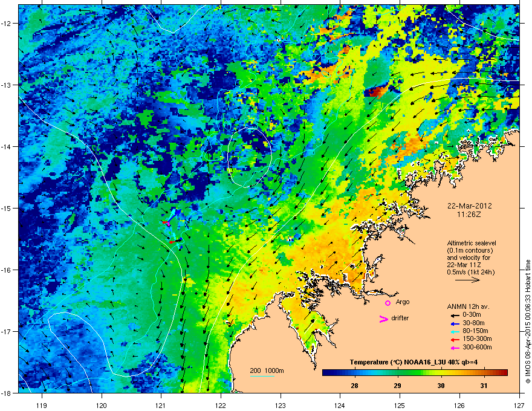532x411 pixels.
Task: Click longitude label '127' on bottom axis
Action: point(519,405)
